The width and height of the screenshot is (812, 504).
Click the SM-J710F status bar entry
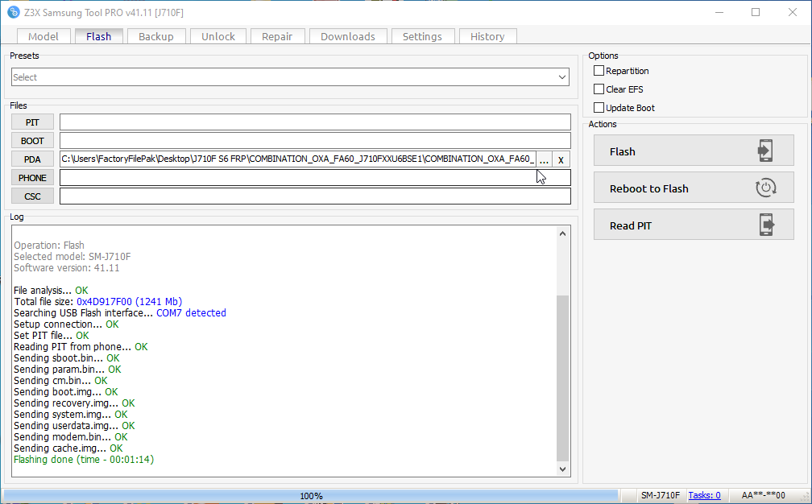(x=661, y=495)
